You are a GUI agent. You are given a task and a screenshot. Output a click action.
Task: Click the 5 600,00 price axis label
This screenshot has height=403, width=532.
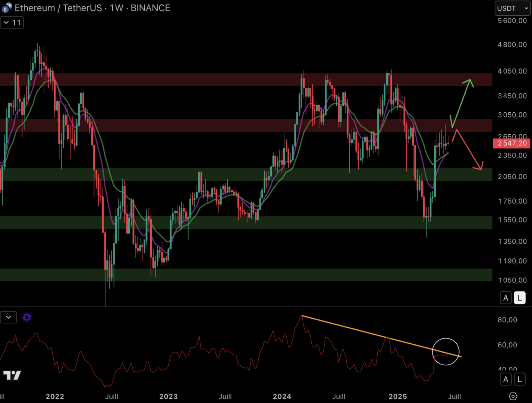513,21
